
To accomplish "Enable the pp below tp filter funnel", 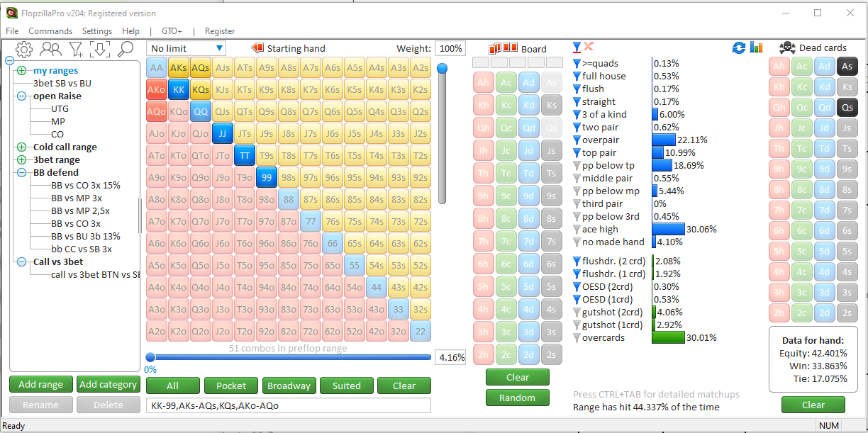I will 577,165.
